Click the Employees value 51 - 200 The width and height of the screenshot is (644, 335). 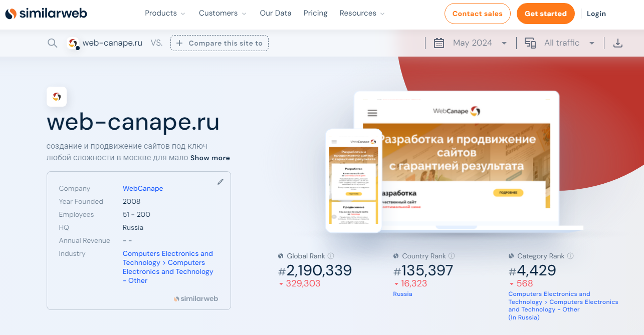(136, 215)
